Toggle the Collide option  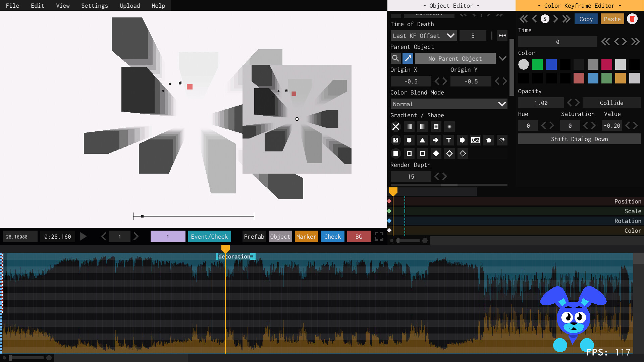611,103
